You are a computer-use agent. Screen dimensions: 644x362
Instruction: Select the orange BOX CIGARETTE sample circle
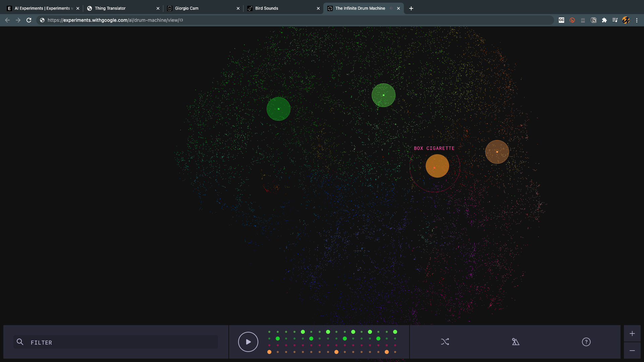(437, 166)
